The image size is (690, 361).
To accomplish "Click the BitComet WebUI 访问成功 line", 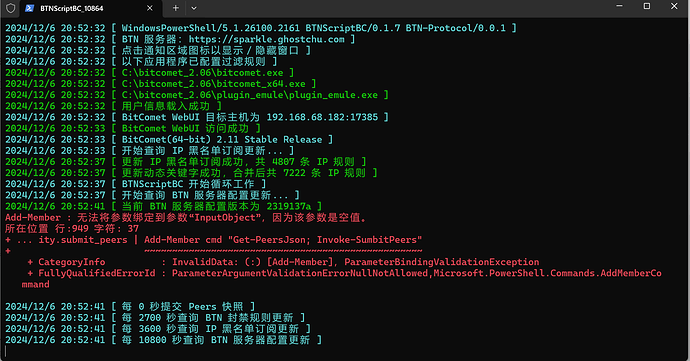I will click(133, 128).
